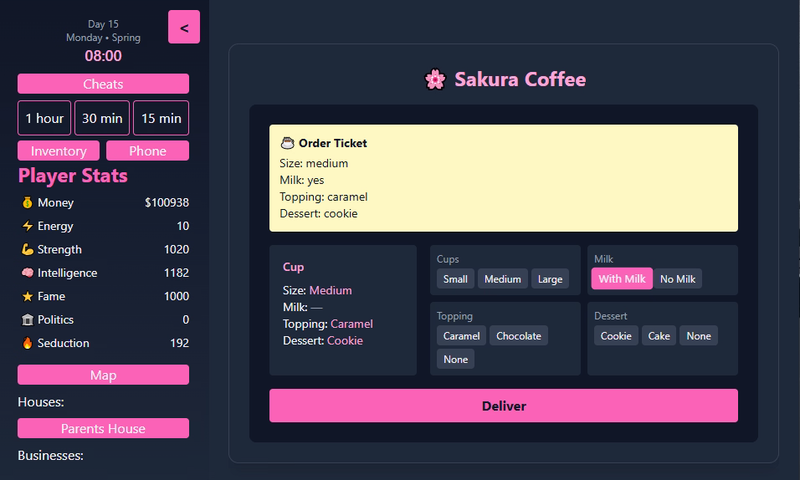
Task: Open the Inventory tab
Action: pos(59,151)
